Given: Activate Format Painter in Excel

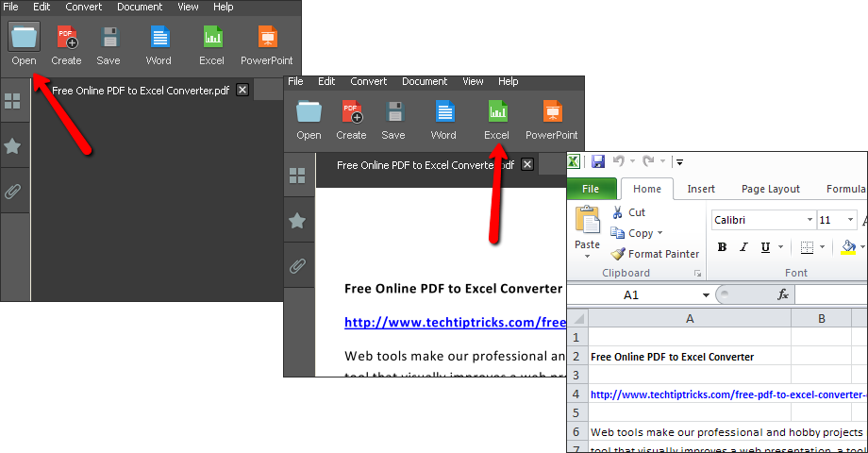Looking at the screenshot, I should click(x=655, y=254).
